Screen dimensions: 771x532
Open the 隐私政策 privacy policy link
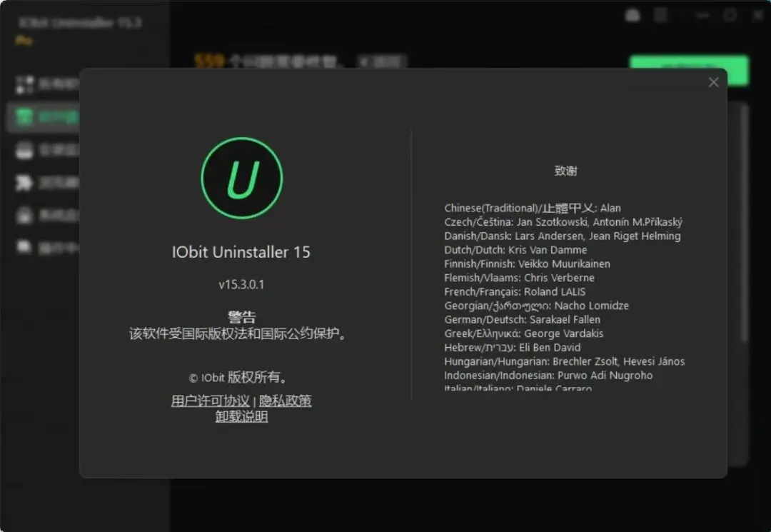pyautogui.click(x=285, y=401)
